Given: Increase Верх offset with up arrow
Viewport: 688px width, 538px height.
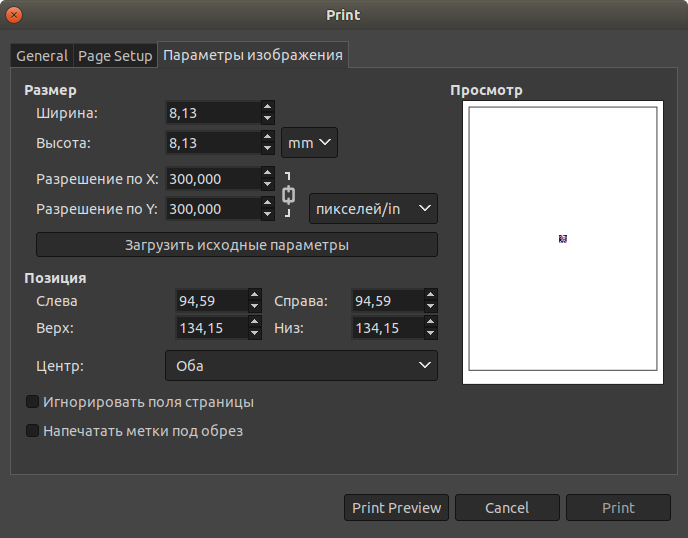Looking at the screenshot, I should point(255,322).
